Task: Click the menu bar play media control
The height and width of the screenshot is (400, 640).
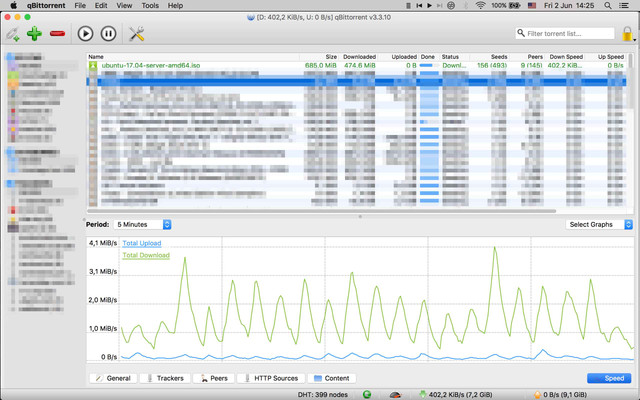Action: coord(429,5)
